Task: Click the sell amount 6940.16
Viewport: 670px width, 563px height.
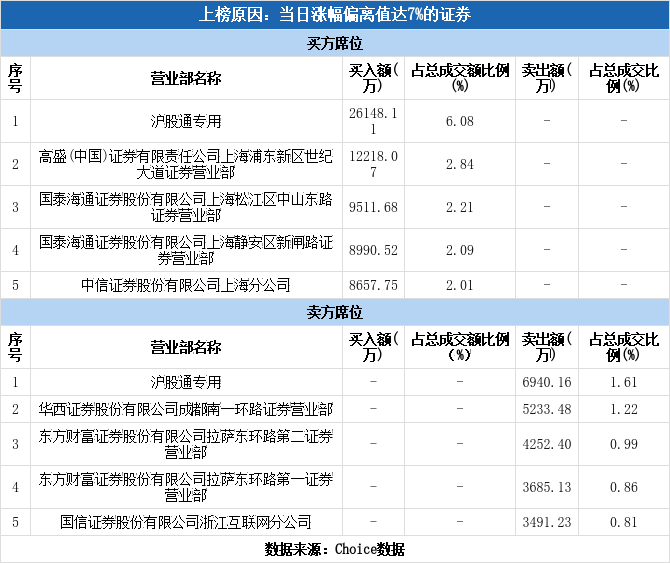Action: pyautogui.click(x=547, y=382)
